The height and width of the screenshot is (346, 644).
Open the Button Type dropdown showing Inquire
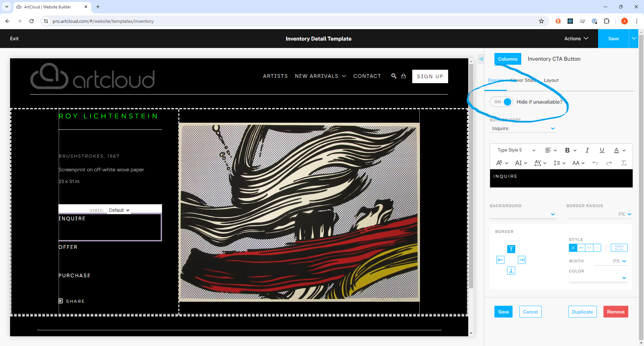[523, 128]
